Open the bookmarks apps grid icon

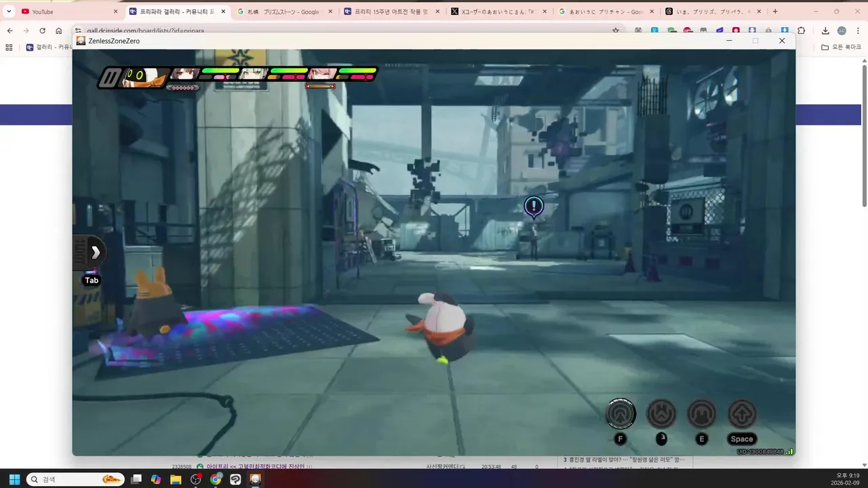click(x=9, y=47)
